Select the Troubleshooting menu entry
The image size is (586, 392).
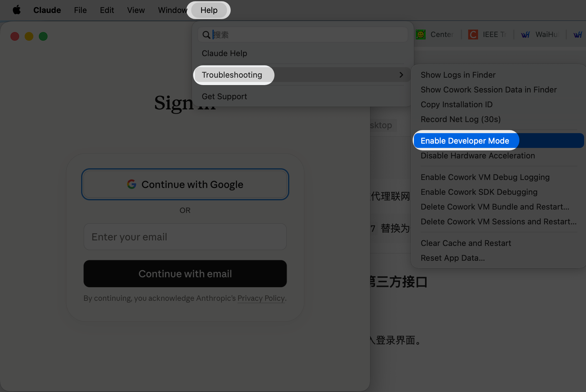coord(302,75)
